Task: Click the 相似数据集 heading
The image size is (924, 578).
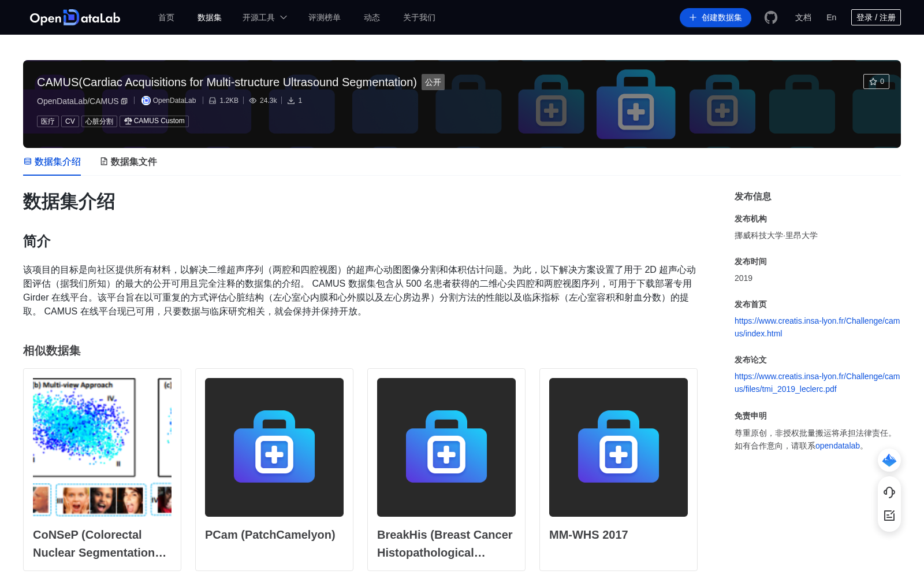Action: click(52, 351)
